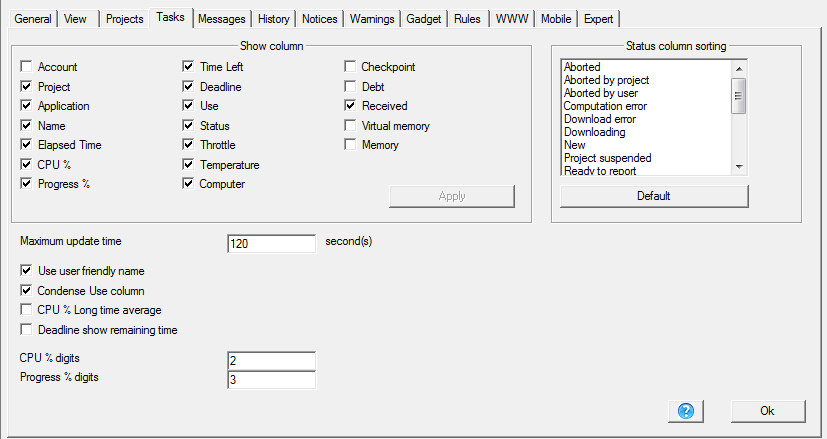Enable CPU % Long time average

tap(26, 310)
